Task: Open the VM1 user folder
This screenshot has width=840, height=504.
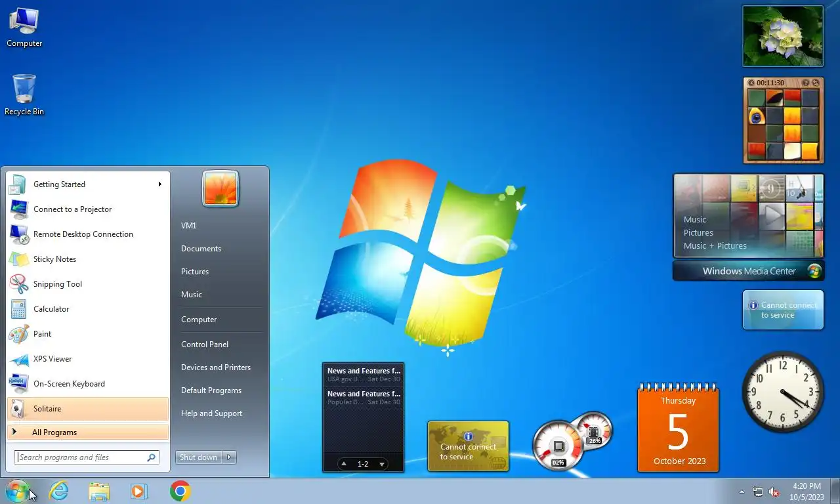Action: 188,226
